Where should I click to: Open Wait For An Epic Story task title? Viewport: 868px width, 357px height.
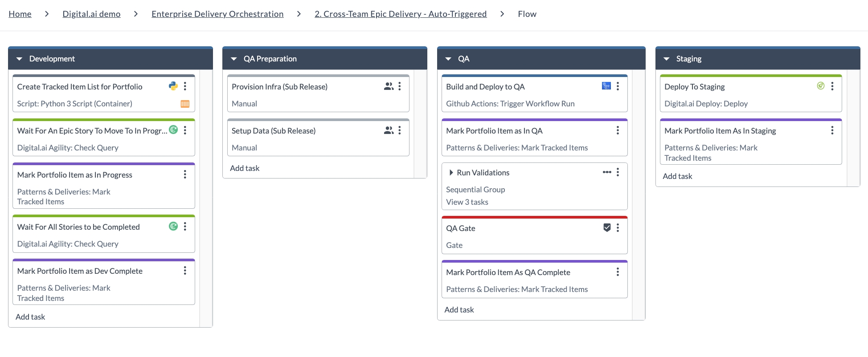(92, 131)
